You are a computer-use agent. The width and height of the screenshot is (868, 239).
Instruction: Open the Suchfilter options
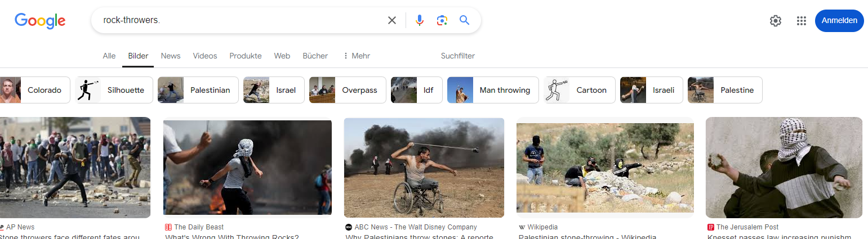[x=457, y=56]
